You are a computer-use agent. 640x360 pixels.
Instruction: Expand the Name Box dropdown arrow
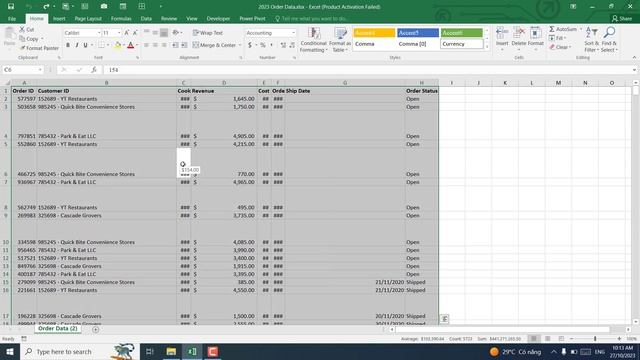tap(40, 70)
